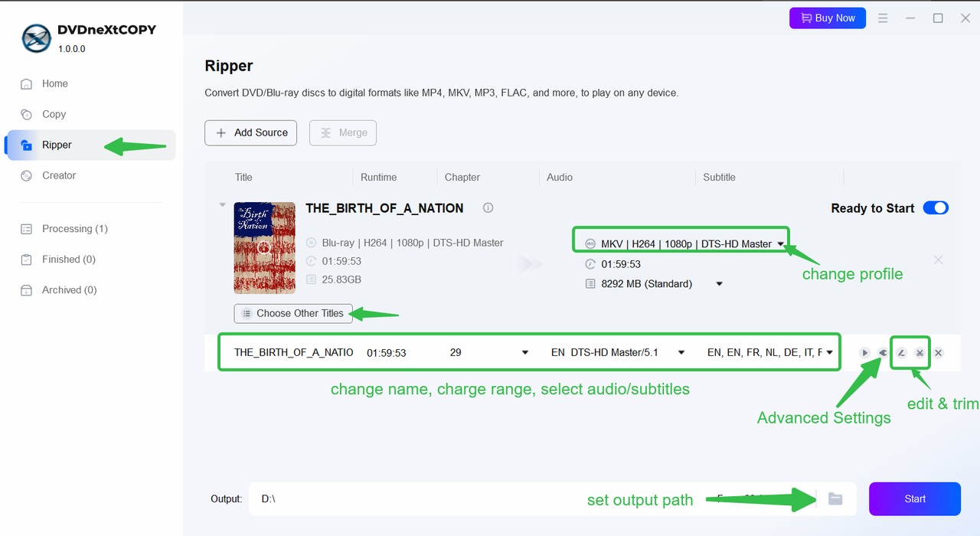The height and width of the screenshot is (536, 980).
Task: Click the THE_BIRTH_OF_A_NATION heading text
Action: (x=384, y=208)
